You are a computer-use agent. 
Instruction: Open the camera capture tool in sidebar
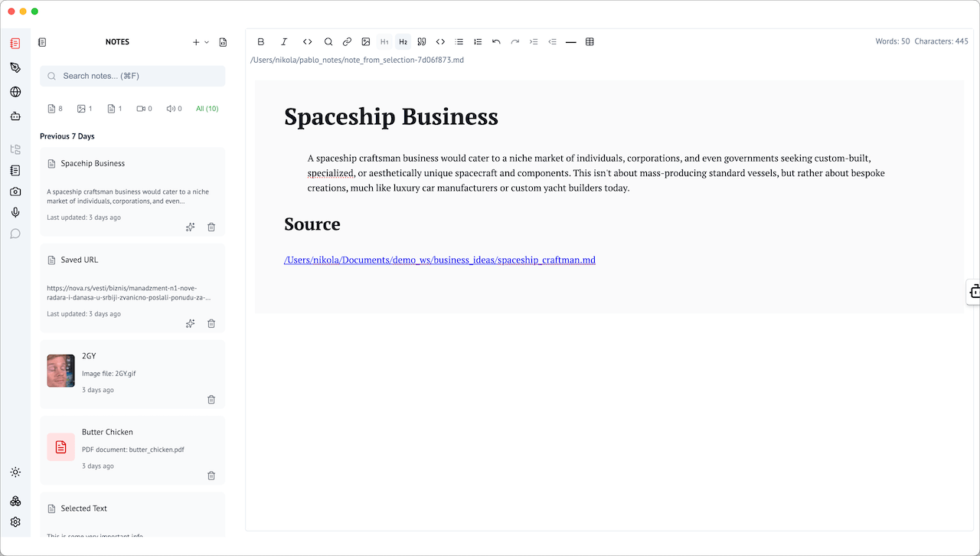pos(15,191)
